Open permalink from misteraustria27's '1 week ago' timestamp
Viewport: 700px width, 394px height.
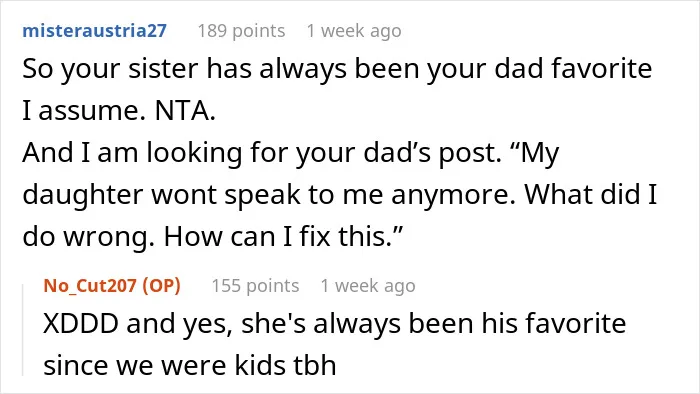click(354, 31)
